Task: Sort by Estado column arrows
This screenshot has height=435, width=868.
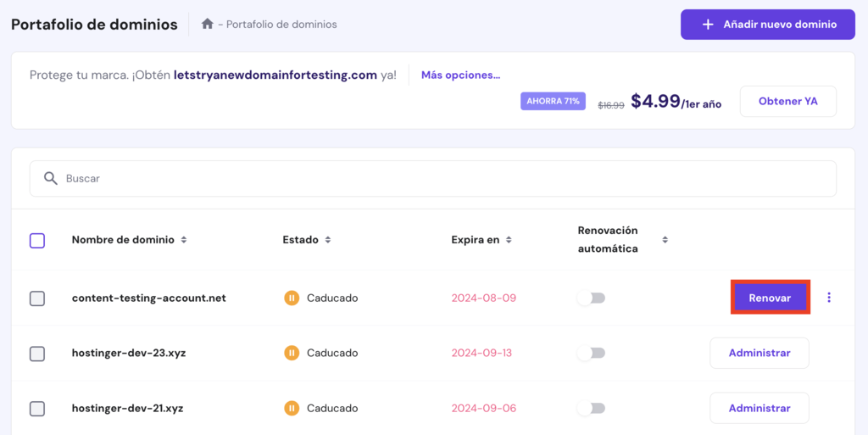Action: coord(328,240)
